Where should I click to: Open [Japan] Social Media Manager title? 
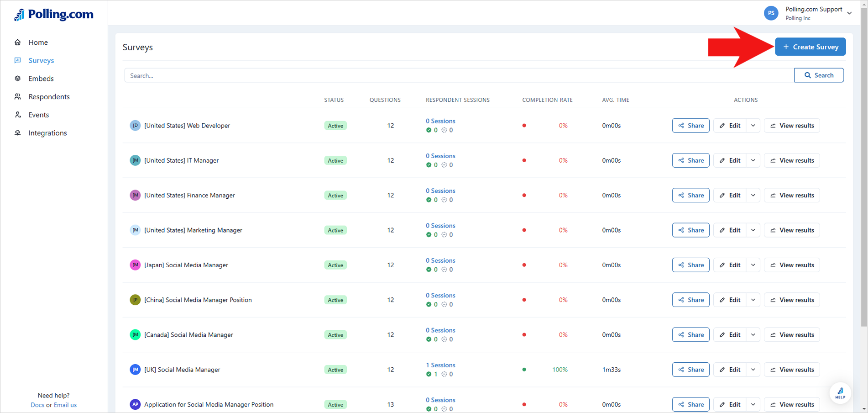(186, 265)
